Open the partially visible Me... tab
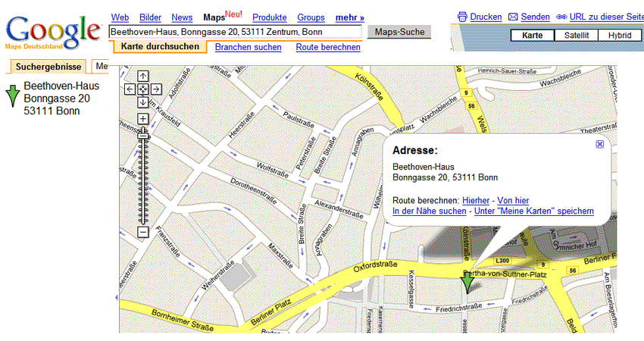 [100, 66]
